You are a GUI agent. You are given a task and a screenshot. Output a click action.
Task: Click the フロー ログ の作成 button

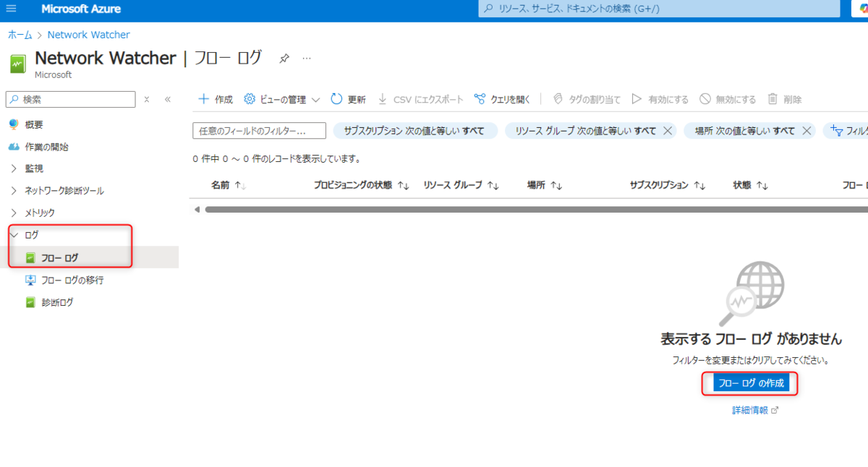[751, 383]
